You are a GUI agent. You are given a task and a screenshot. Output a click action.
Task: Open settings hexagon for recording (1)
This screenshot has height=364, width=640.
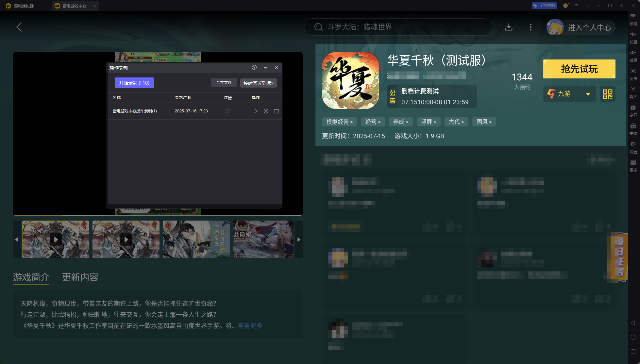point(266,111)
